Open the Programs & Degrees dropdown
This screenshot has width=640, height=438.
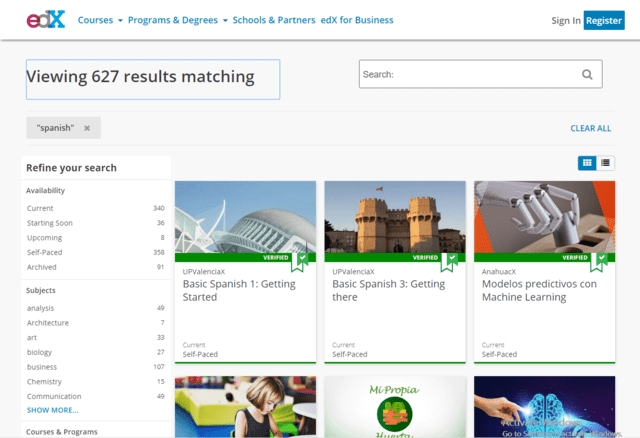click(178, 20)
